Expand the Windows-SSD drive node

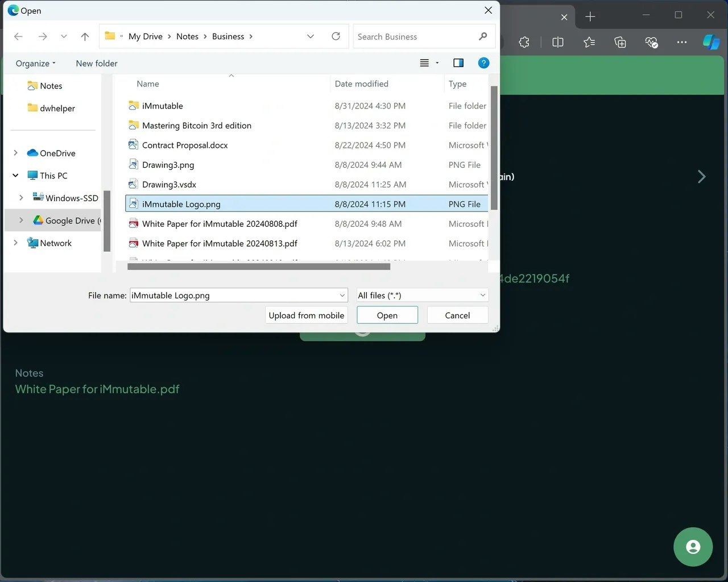[21, 198]
